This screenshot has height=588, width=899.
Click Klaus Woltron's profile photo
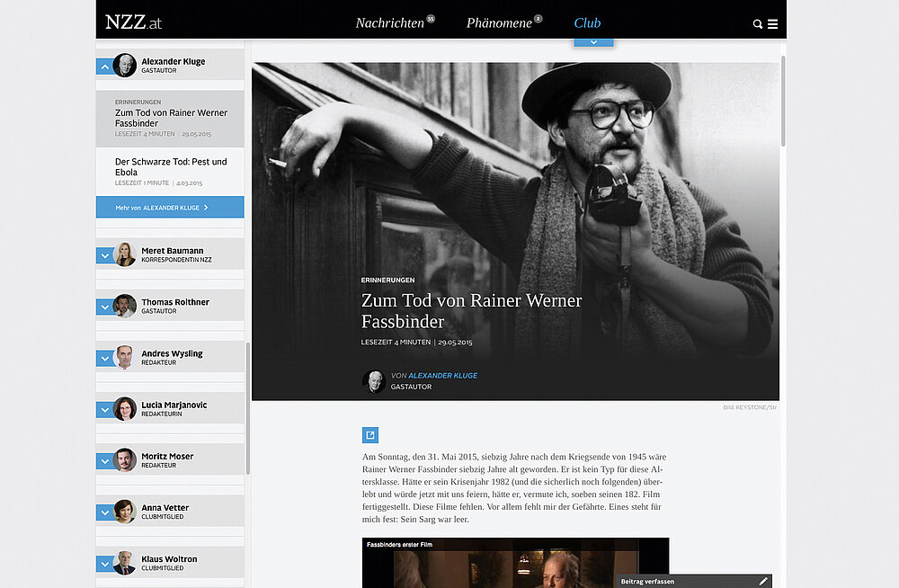point(125,564)
